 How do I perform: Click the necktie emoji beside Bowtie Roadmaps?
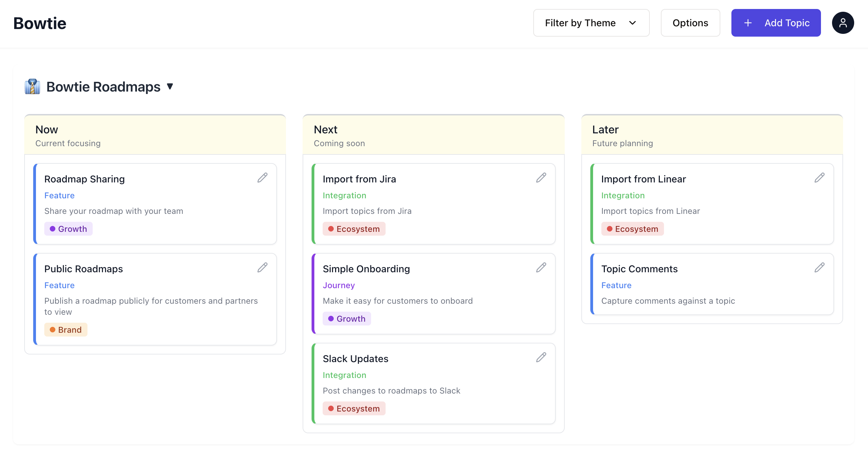click(33, 87)
